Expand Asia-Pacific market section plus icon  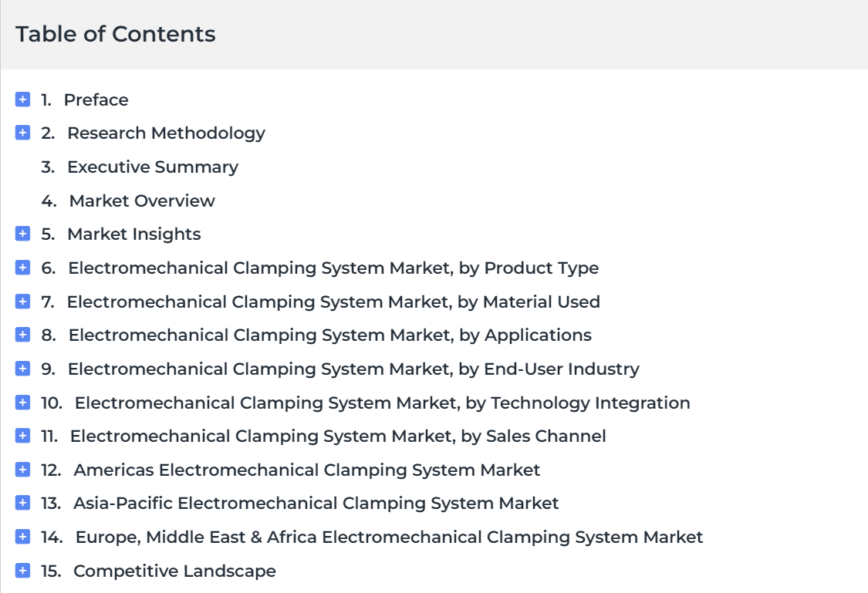click(22, 503)
